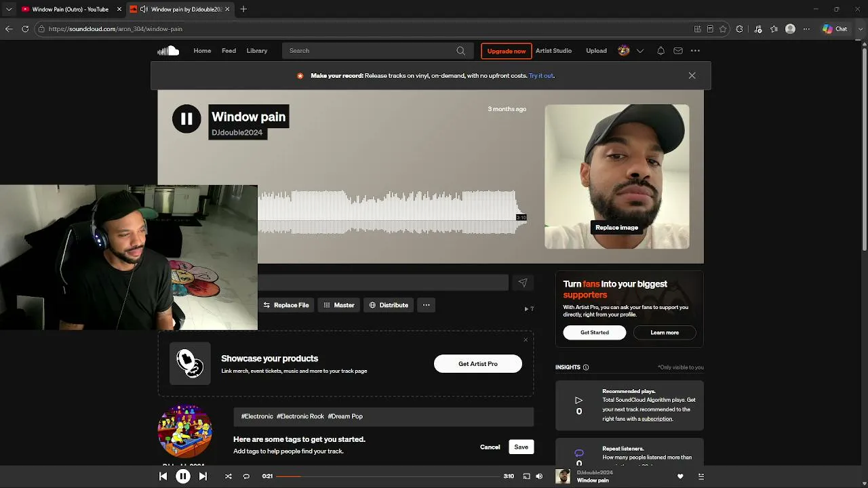Skip to previous track in player bar
The height and width of the screenshot is (488, 868).
(x=163, y=476)
